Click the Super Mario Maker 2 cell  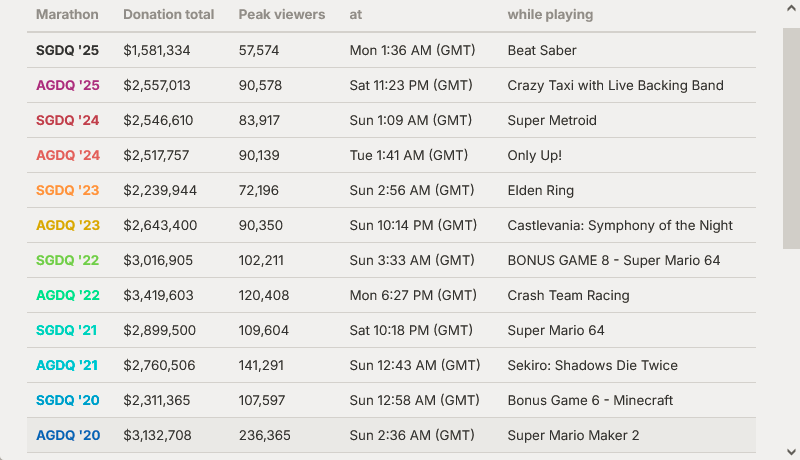click(x=573, y=435)
